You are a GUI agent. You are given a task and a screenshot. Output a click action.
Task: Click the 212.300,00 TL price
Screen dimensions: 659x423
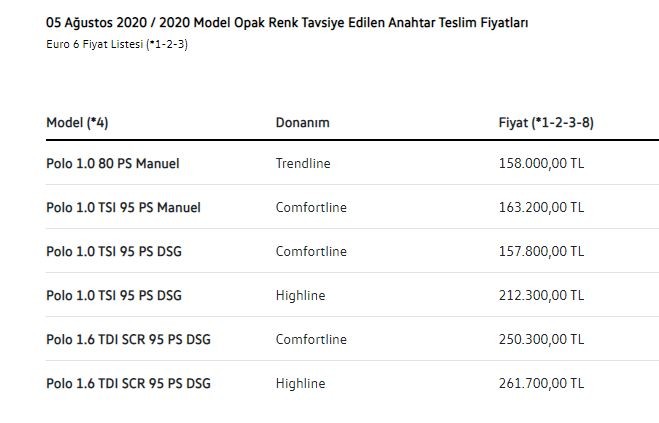541,296
